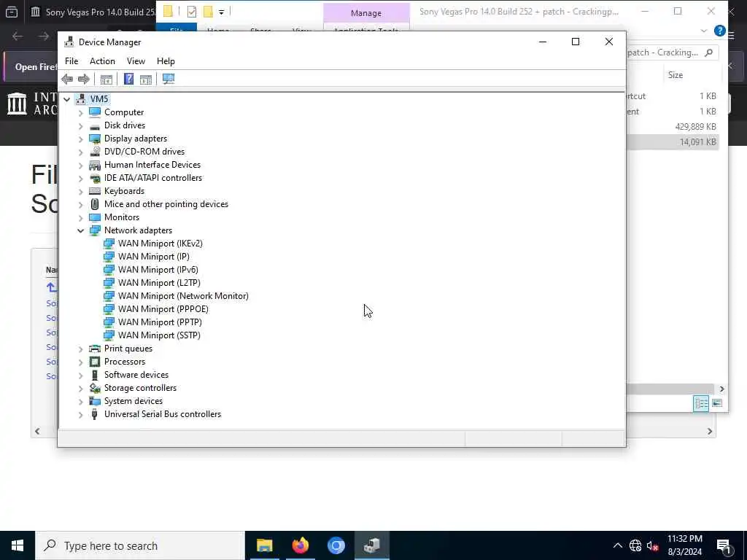
Task: Show hidden system tray icons
Action: coord(617,545)
